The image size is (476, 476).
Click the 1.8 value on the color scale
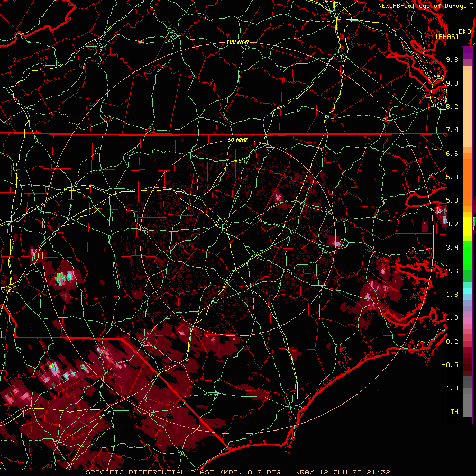coord(452,295)
